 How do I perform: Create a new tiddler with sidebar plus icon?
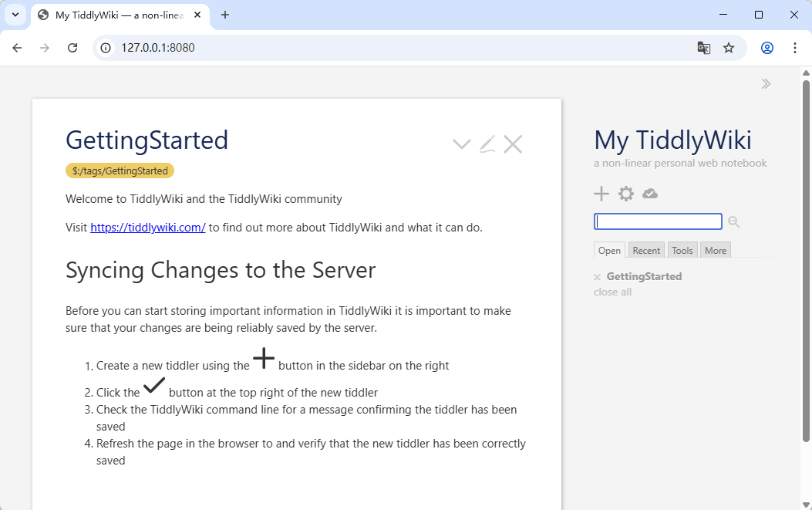[601, 194]
